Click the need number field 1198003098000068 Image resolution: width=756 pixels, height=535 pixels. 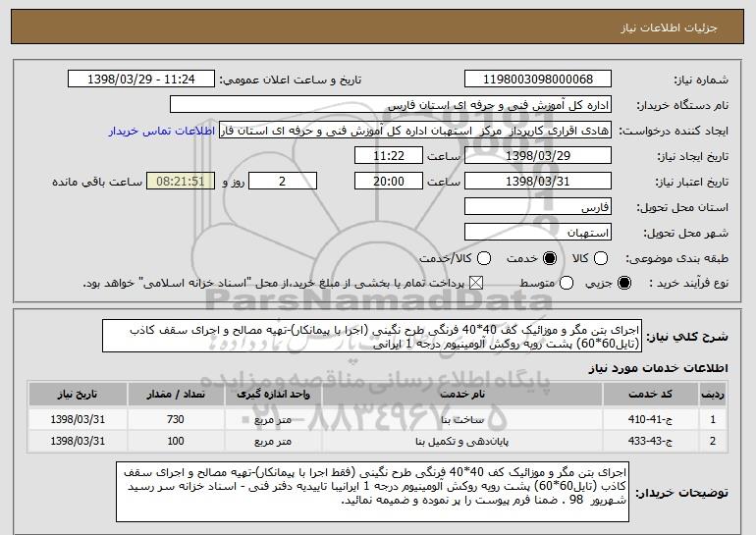coord(538,80)
